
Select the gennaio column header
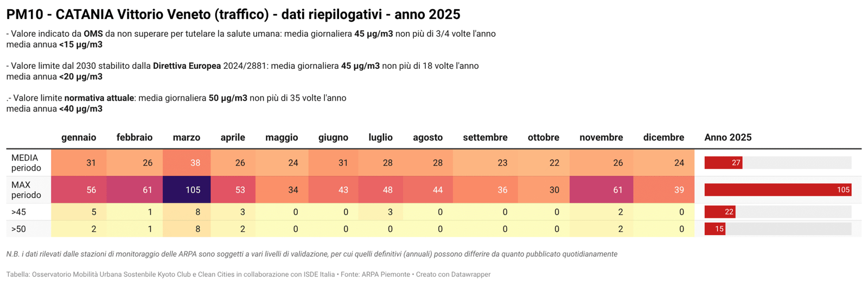[79, 138]
